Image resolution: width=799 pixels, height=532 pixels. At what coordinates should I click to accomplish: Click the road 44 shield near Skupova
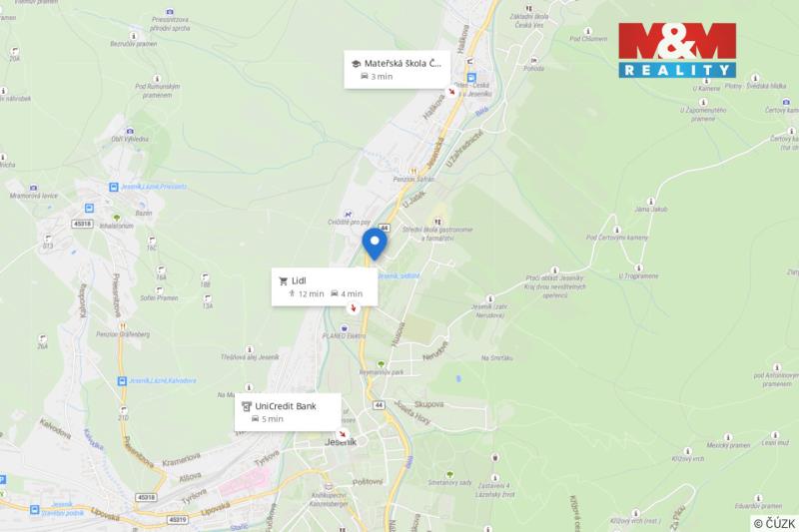(x=379, y=405)
